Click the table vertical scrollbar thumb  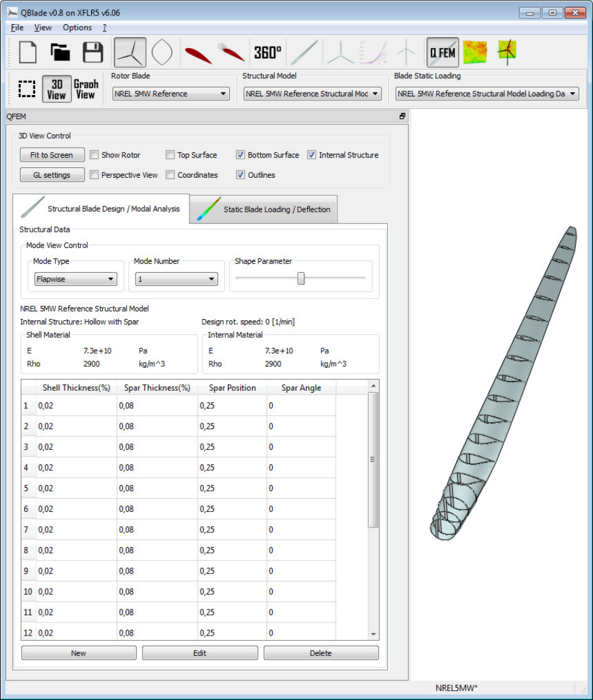(373, 460)
